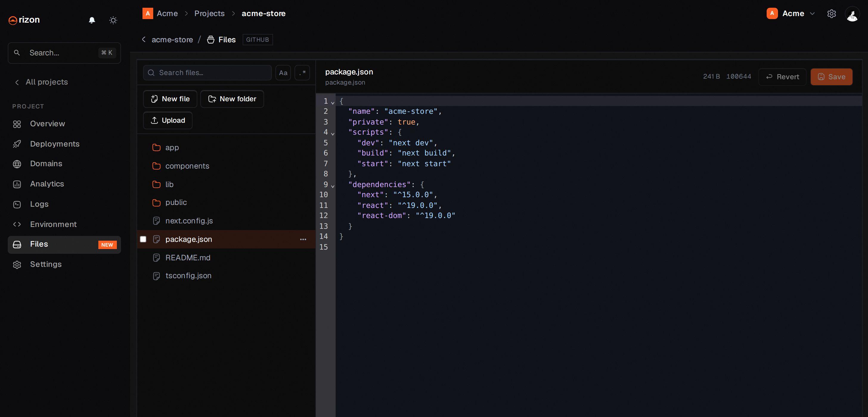
Task: Collapse dependencies block at line 9
Action: [x=333, y=186]
